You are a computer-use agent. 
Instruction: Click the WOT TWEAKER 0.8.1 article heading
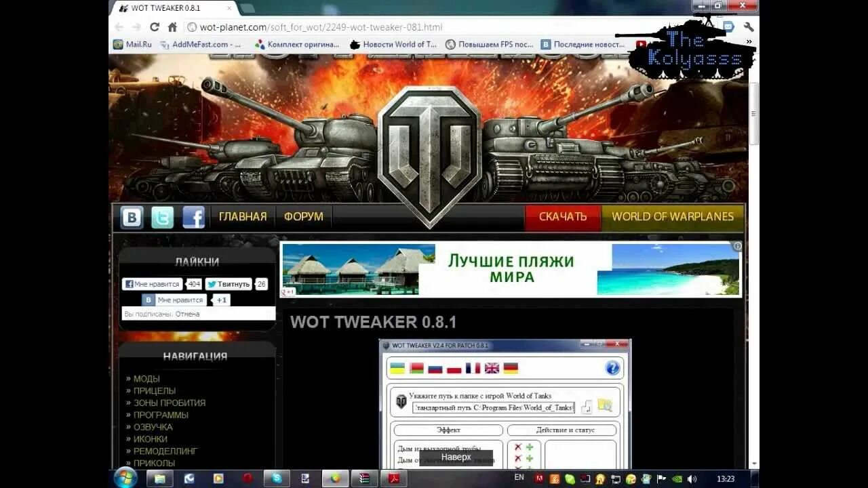tap(373, 322)
